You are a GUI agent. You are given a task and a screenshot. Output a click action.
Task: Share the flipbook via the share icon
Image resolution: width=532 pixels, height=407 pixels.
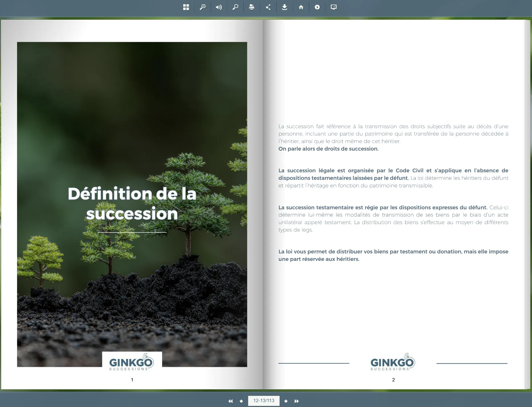click(268, 7)
